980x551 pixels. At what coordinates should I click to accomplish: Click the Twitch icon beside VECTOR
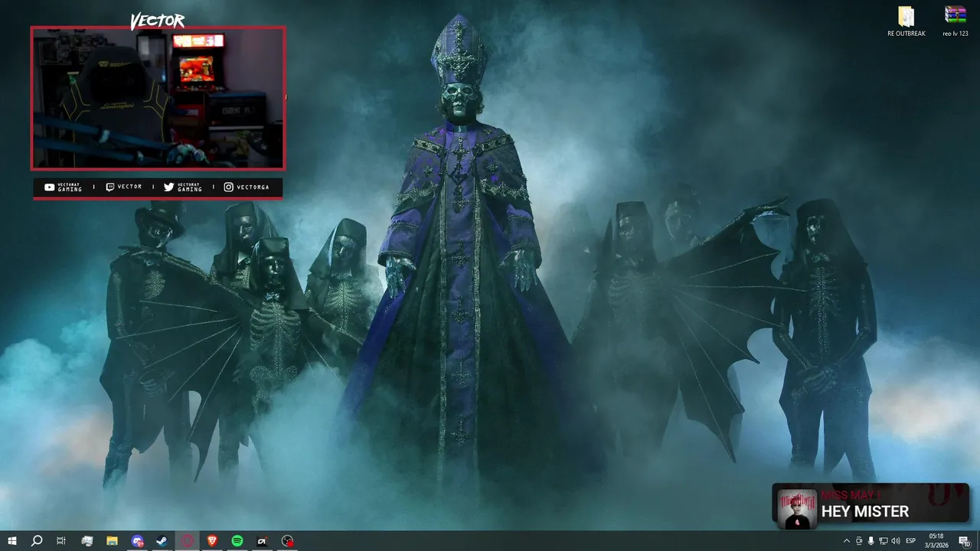[x=110, y=187]
